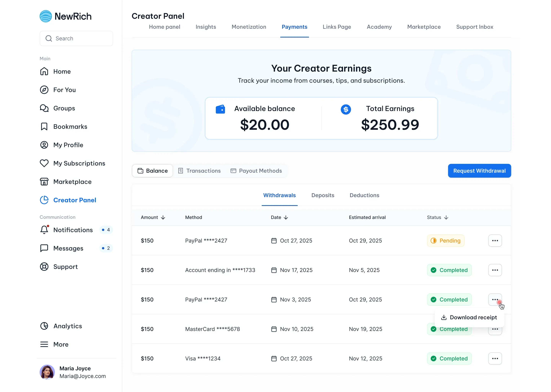This screenshot has width=551, height=392.
Task: Click the NewRich globe logo
Action: [46, 16]
